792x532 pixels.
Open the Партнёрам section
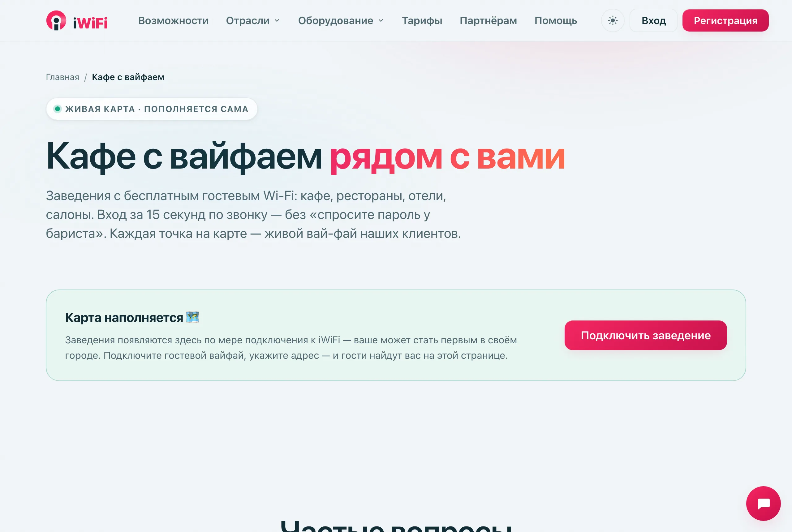(488, 21)
